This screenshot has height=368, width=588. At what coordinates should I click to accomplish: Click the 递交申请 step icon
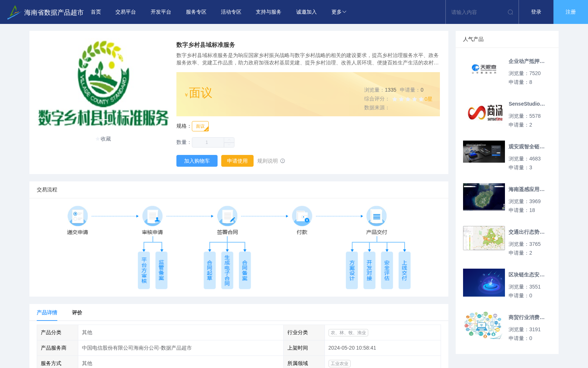[x=78, y=216]
